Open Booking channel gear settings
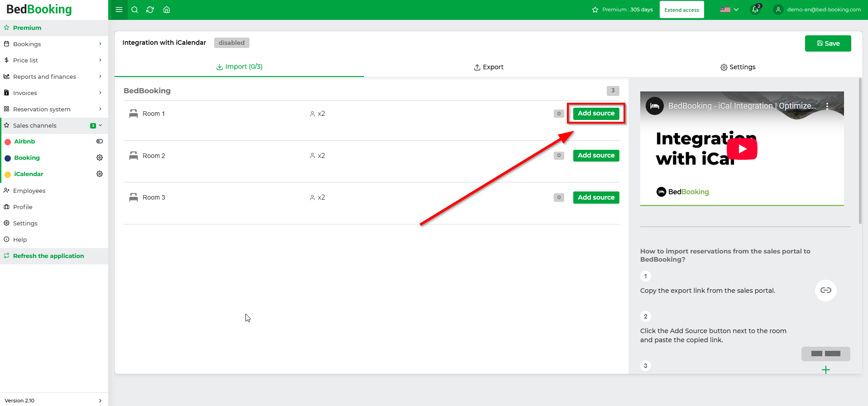This screenshot has width=868, height=406. click(x=100, y=158)
